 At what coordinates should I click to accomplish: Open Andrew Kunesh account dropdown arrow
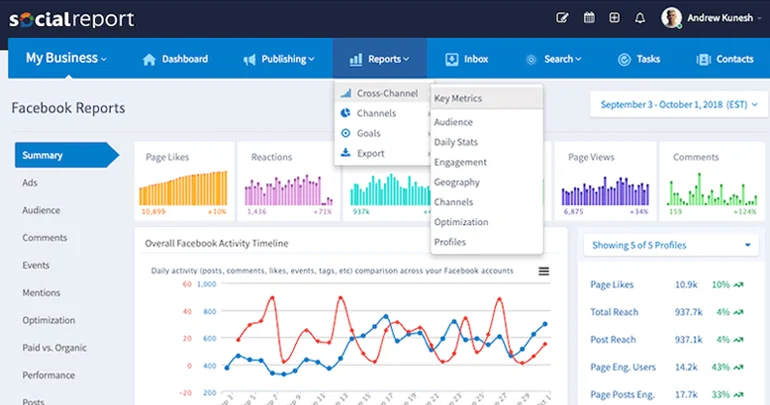click(760, 18)
